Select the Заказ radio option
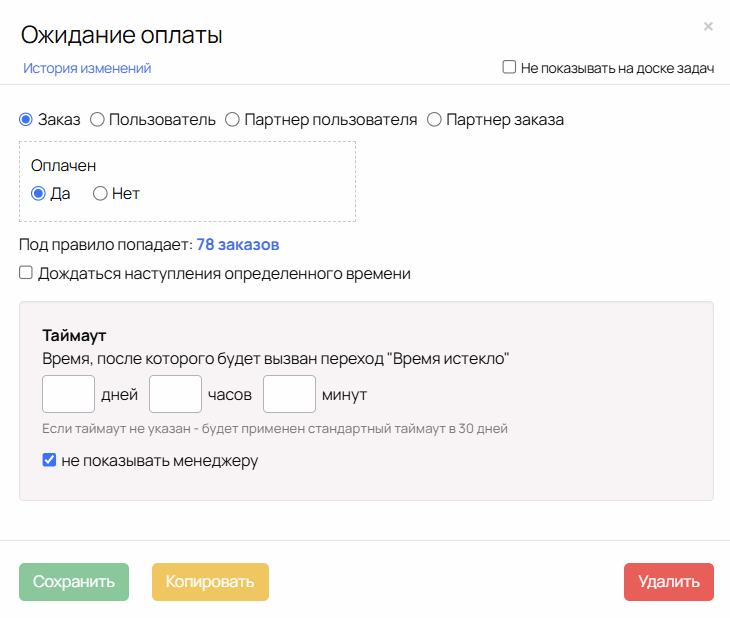This screenshot has height=618, width=730. (x=26, y=120)
